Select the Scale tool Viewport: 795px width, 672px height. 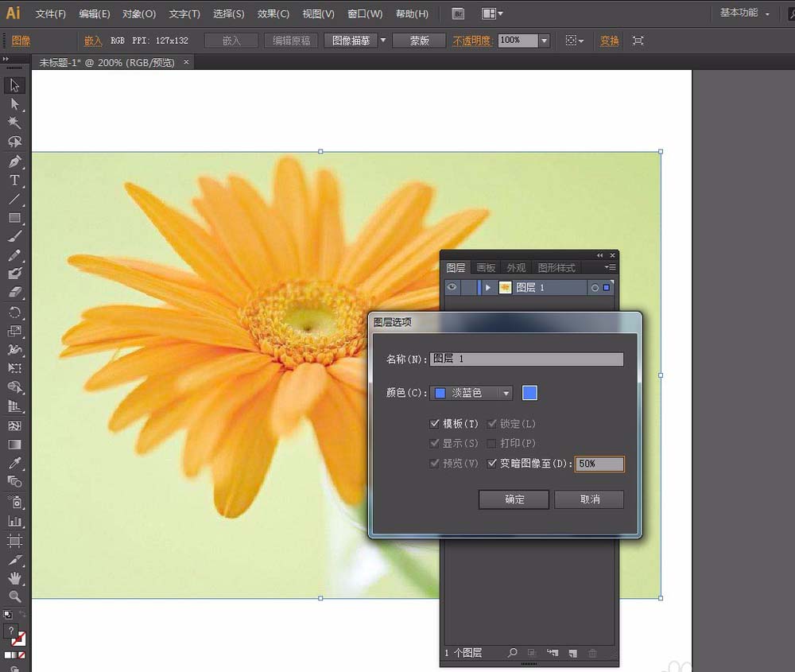14,331
